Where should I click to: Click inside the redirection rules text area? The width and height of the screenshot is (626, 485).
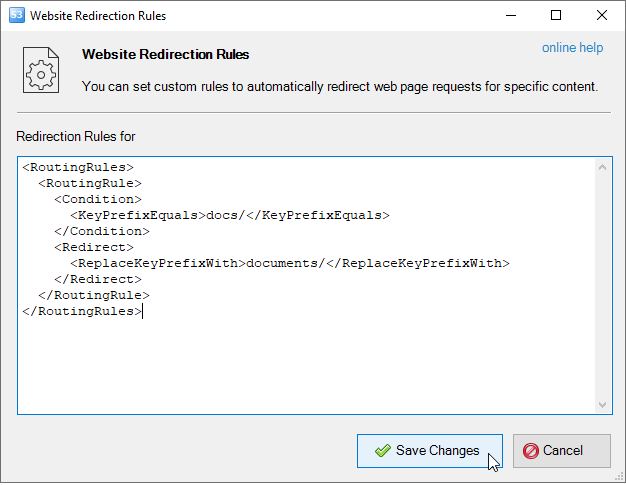(x=315, y=285)
